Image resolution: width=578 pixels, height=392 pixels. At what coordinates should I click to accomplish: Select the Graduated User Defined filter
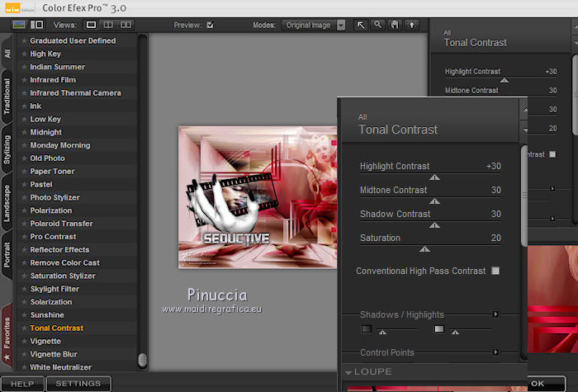[x=78, y=41]
